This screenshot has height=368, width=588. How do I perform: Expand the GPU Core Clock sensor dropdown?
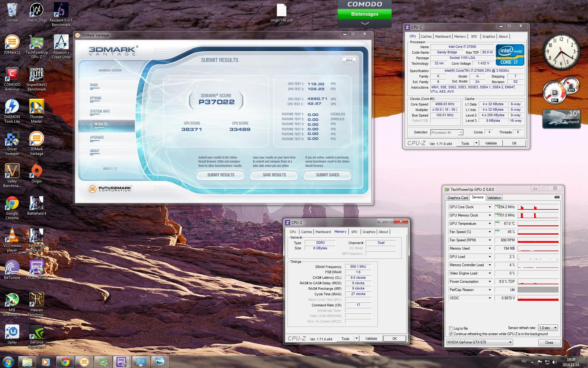coord(490,207)
